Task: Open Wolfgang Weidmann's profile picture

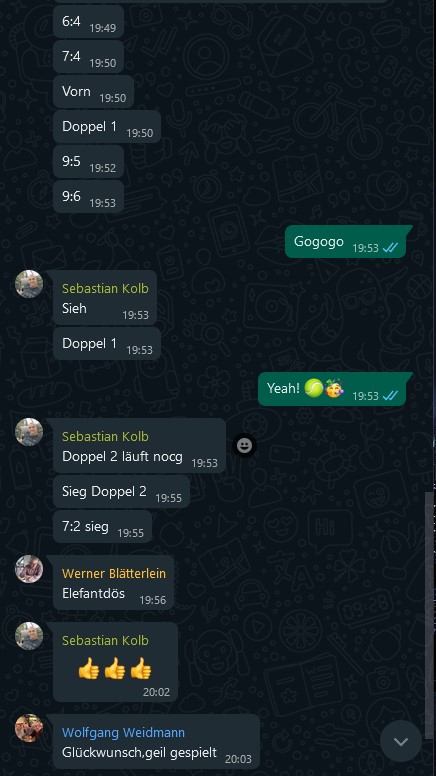Action: [x=29, y=728]
